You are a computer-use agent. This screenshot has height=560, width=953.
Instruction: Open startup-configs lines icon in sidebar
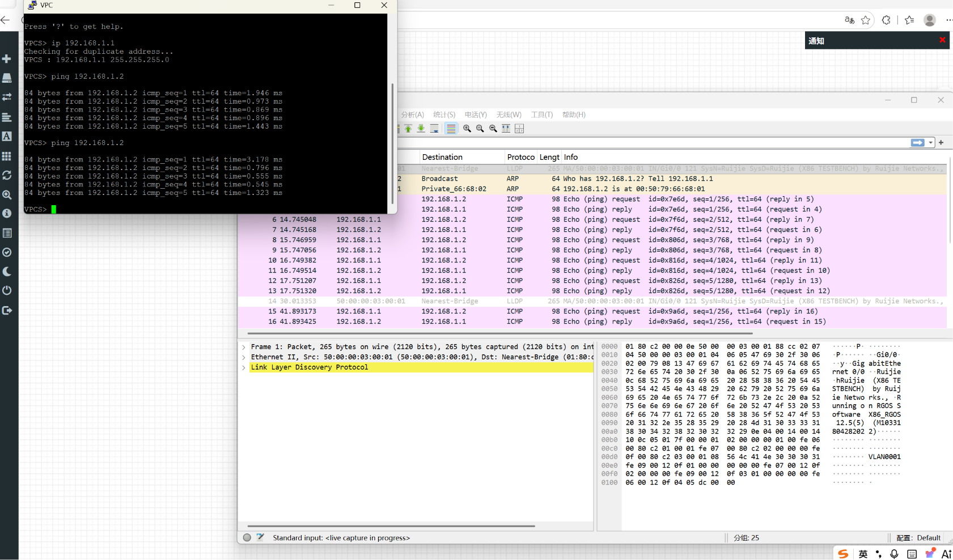7,117
